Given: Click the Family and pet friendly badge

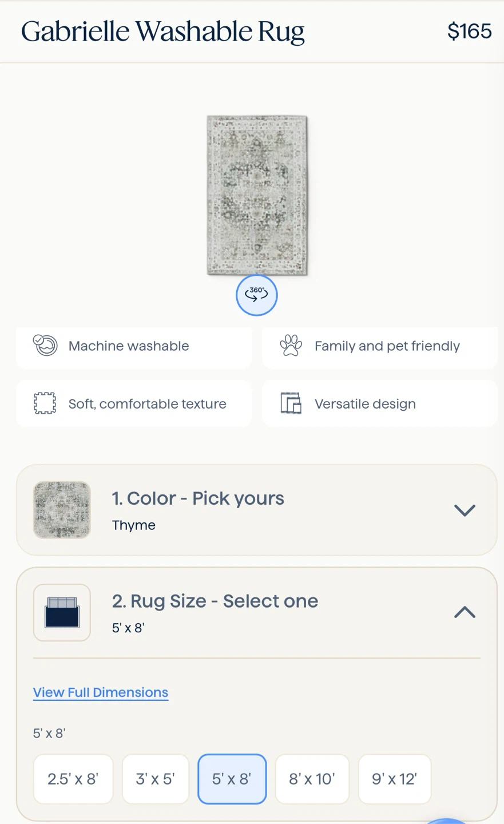Looking at the screenshot, I should coord(380,346).
